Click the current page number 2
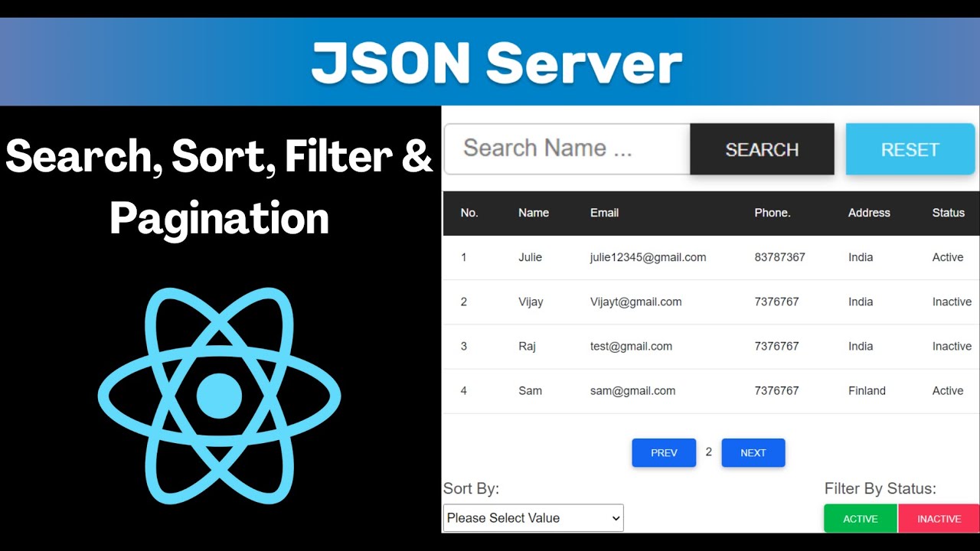 (709, 452)
